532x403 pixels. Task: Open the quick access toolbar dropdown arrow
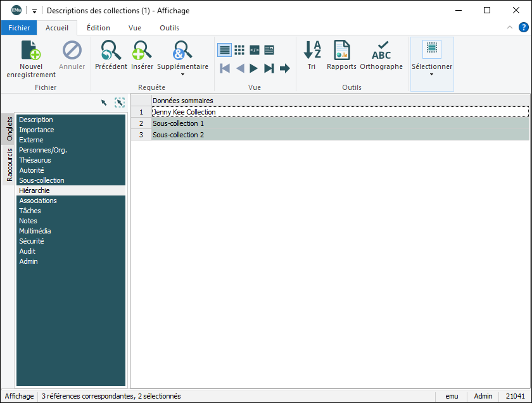tap(34, 11)
